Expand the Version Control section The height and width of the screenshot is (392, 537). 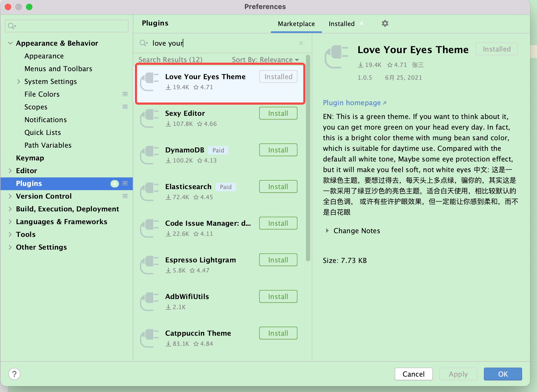(x=10, y=195)
